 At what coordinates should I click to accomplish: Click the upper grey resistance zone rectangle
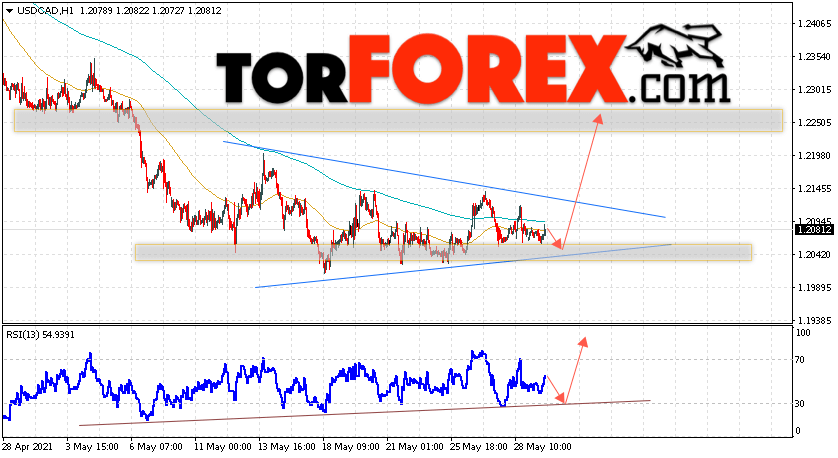(x=398, y=121)
